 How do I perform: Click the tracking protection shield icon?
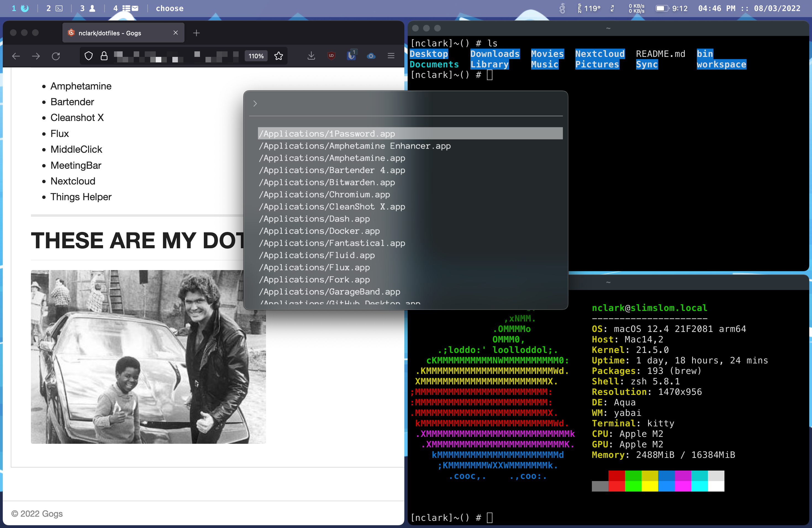(88, 56)
